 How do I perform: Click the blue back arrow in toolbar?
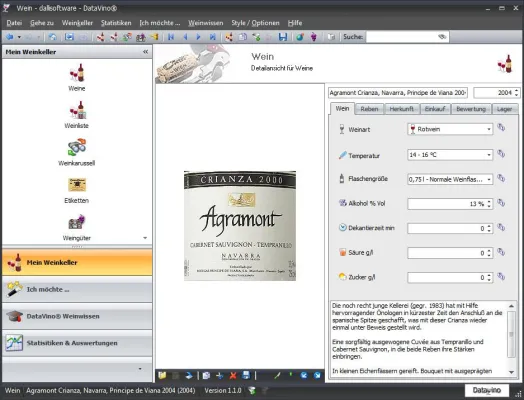pos(10,37)
